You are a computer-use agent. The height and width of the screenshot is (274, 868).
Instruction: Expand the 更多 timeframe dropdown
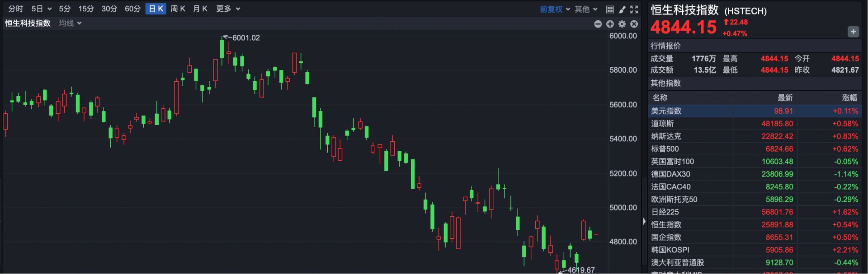pos(228,9)
